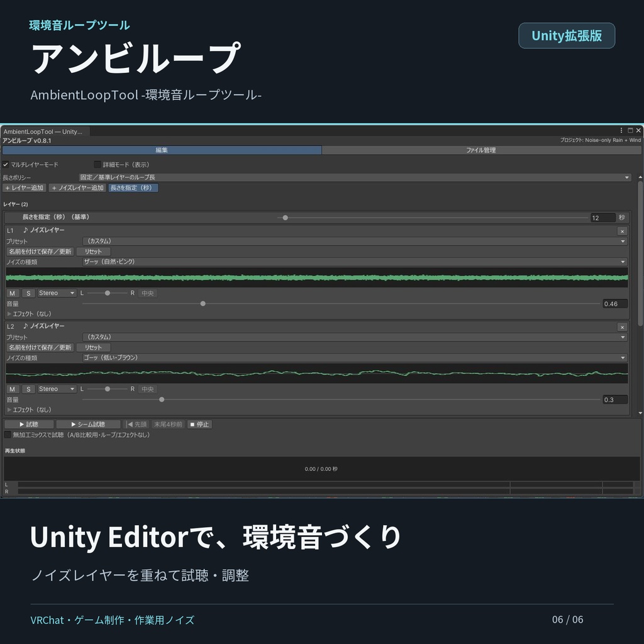
Task: Click the L2 brown-noise waveform preview
Action: click(317, 374)
